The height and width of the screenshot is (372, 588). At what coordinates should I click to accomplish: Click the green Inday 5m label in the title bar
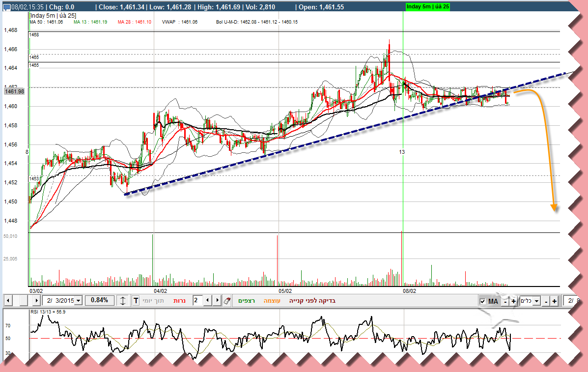pos(428,7)
